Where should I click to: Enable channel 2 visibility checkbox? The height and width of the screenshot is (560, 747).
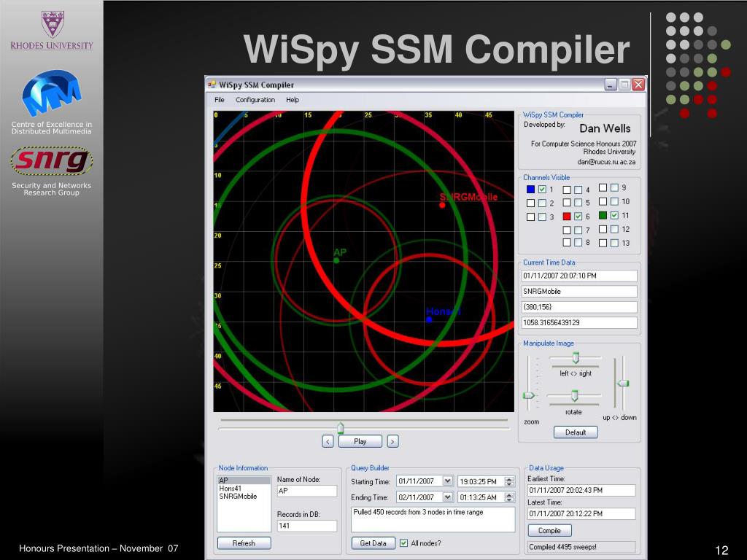coord(542,203)
